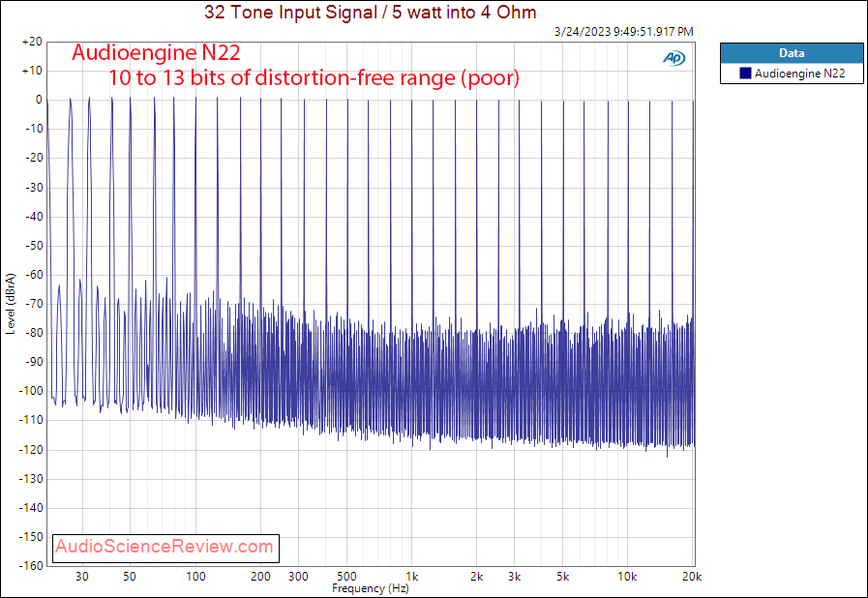Click the +20 level axis tick label
Screen dimensions: 868x598
coord(32,42)
